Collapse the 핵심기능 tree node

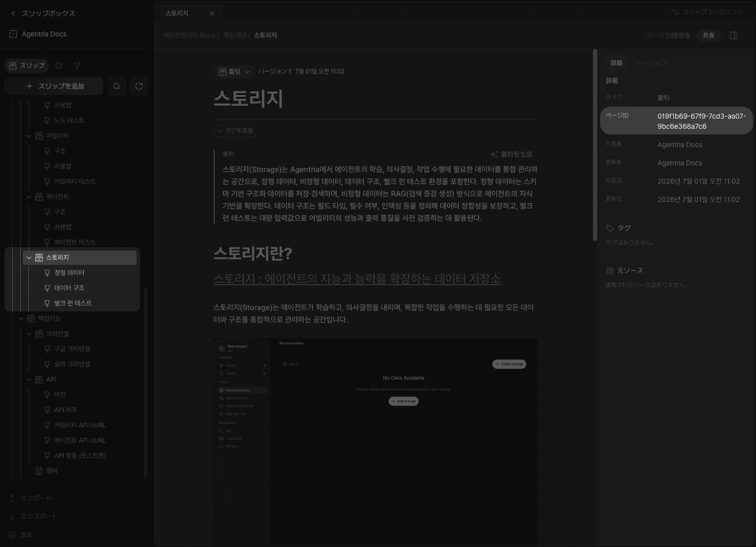click(x=21, y=318)
